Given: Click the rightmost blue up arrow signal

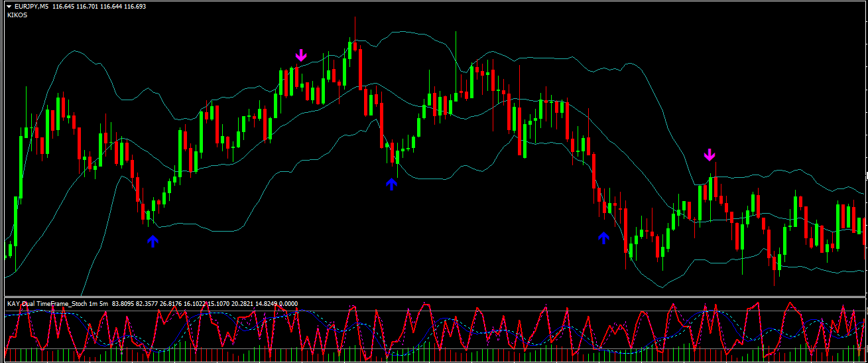Looking at the screenshot, I should (x=603, y=238).
